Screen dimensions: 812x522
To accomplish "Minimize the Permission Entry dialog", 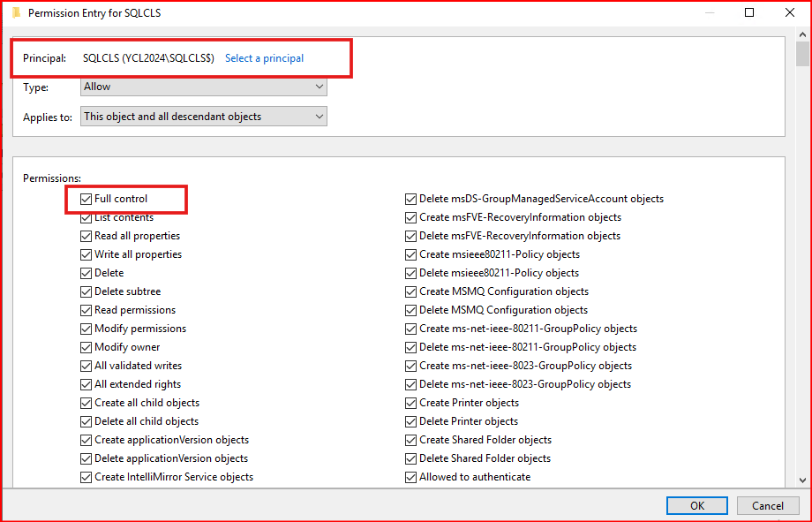I will pos(710,13).
